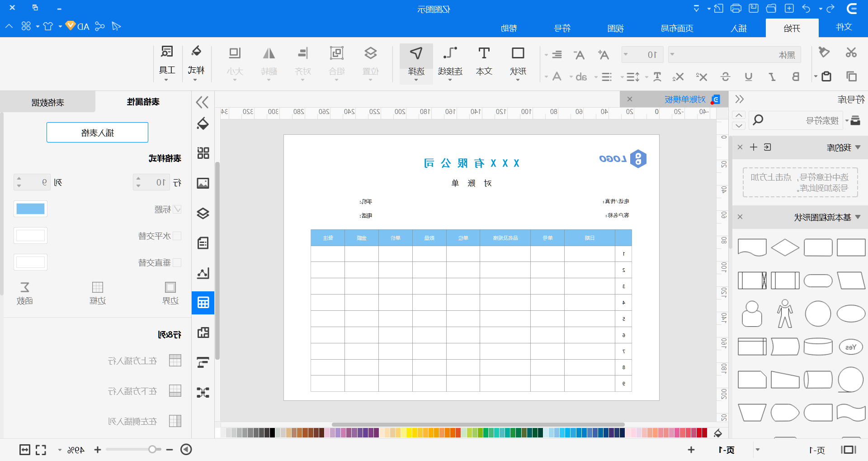
Task: Open the layers panel icon in side strip
Action: (x=203, y=213)
